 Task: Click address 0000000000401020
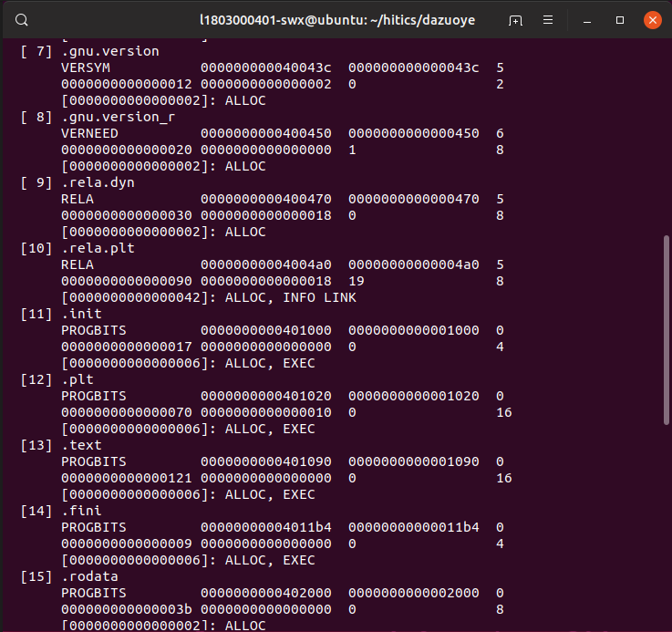coord(266,396)
